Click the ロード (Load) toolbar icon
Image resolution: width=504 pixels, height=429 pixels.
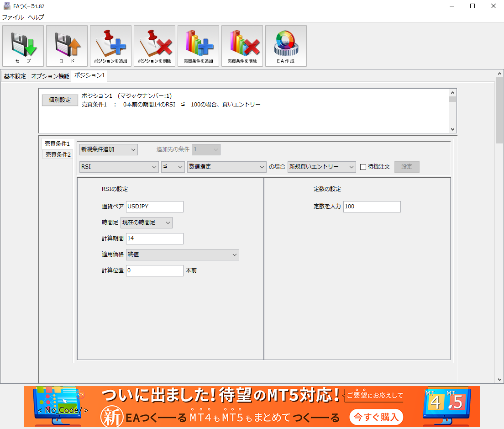point(67,46)
